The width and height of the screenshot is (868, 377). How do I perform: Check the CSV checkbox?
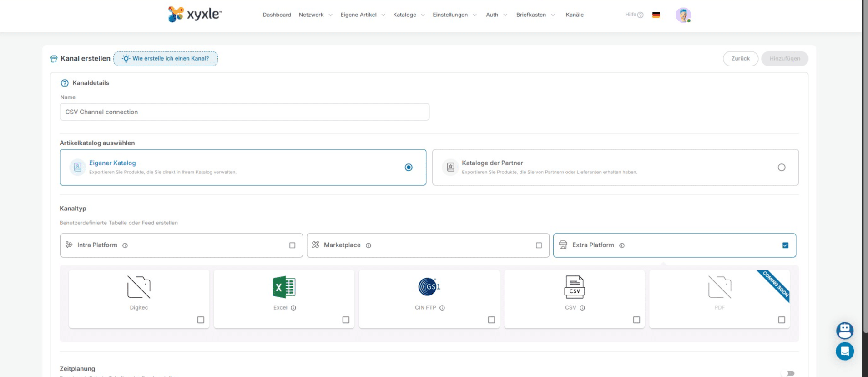(x=636, y=320)
